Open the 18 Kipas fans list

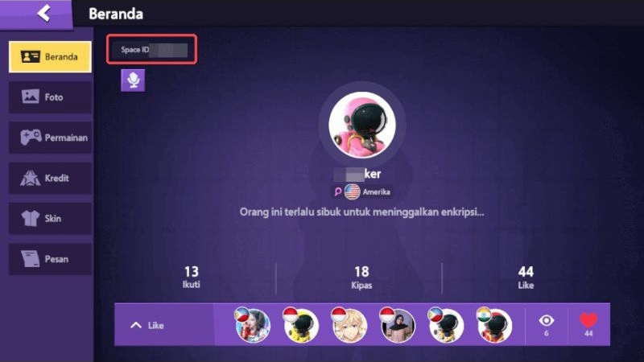(x=361, y=277)
